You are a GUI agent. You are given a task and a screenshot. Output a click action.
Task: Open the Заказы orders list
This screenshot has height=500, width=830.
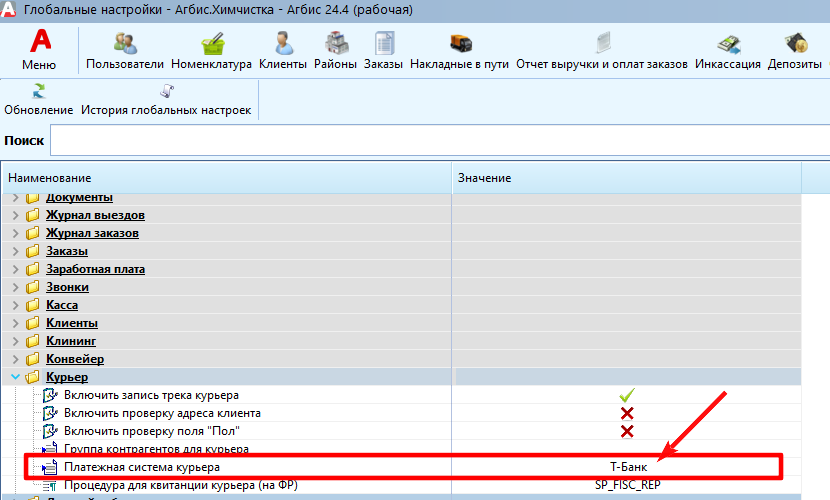coord(384,52)
